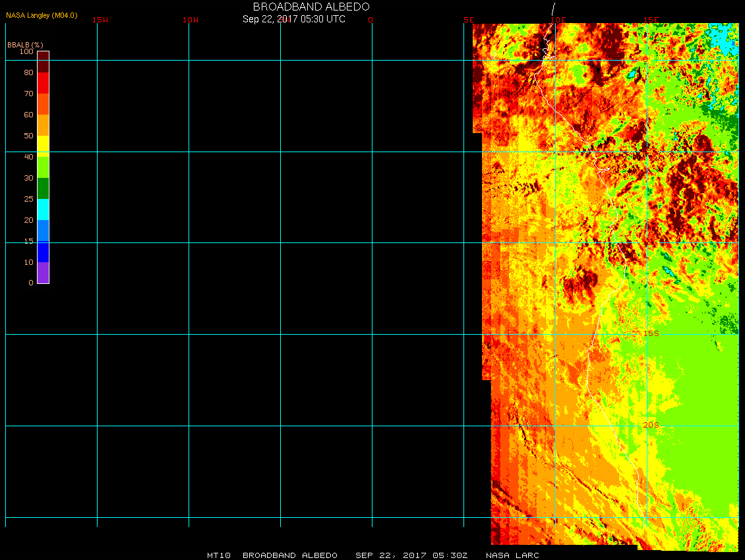Select the light green 30–40% legend swatch

43,167
